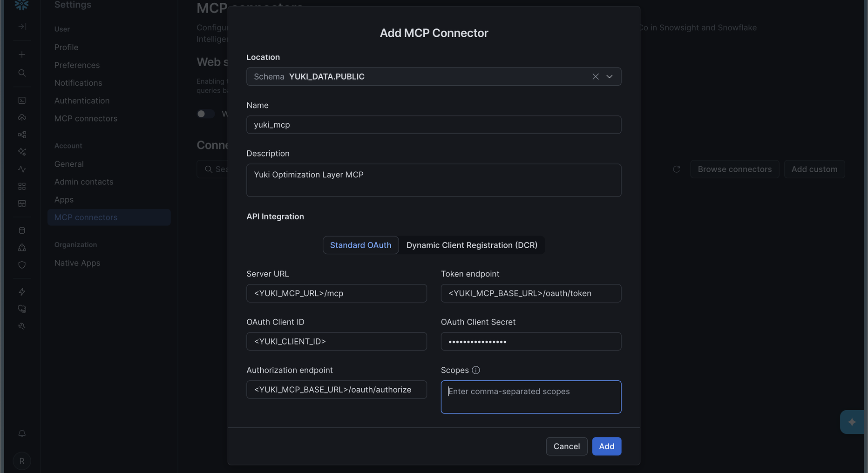
Task: Open MCP connectors under User
Action: (86, 118)
